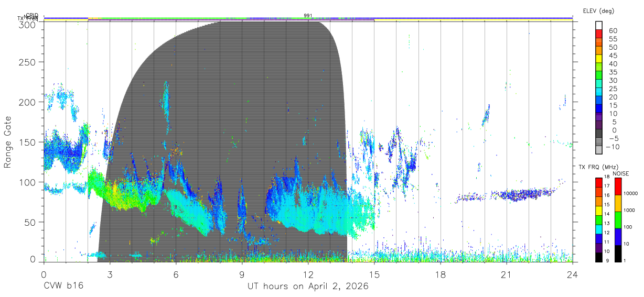Click x-axis hour tick label '12'
Screen dimensions: 644x297
click(308, 274)
